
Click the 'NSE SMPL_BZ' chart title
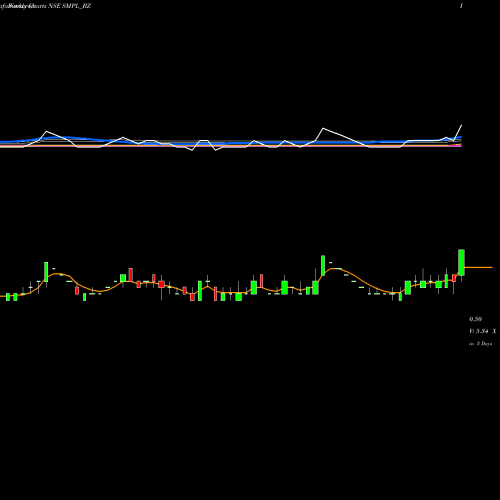tap(70, 6)
